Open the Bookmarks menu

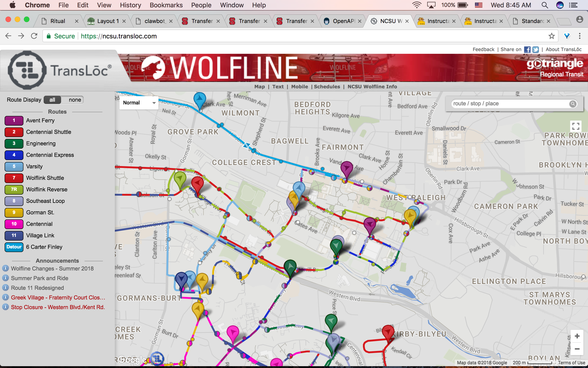pyautogui.click(x=166, y=5)
